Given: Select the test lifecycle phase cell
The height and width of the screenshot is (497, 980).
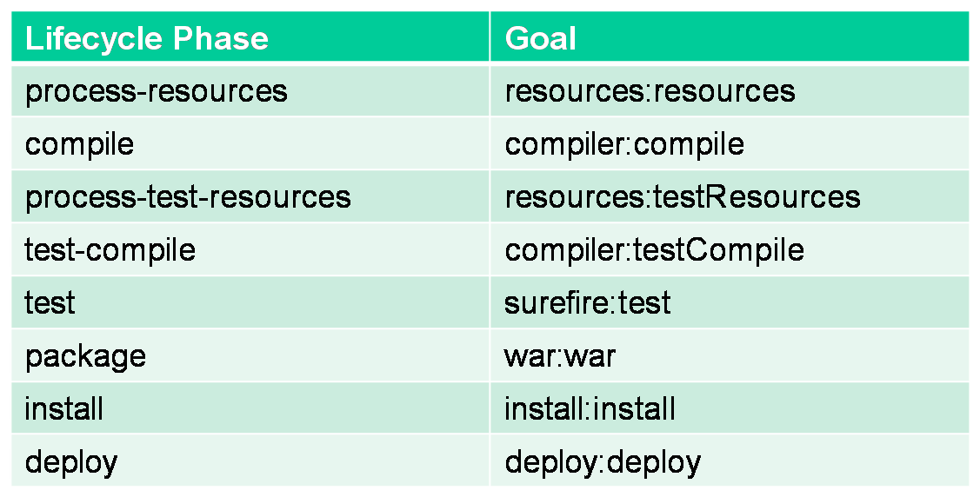Looking at the screenshot, I should pyautogui.click(x=50, y=302).
